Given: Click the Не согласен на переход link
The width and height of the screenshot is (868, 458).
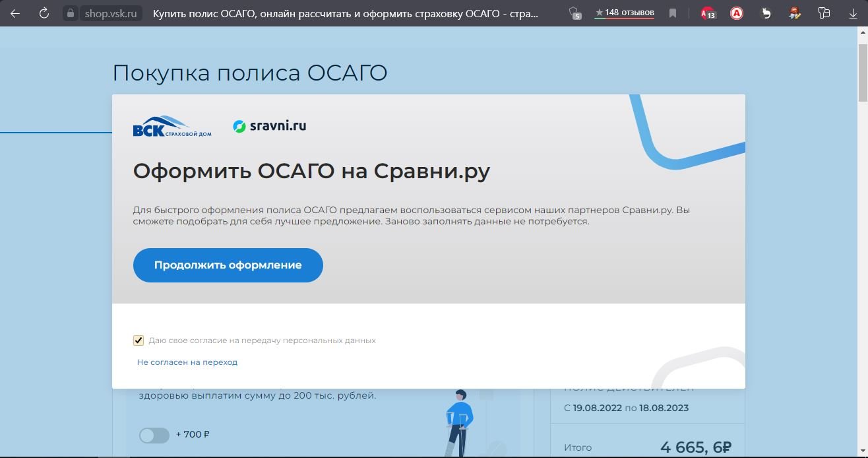Looking at the screenshot, I should 187,362.
